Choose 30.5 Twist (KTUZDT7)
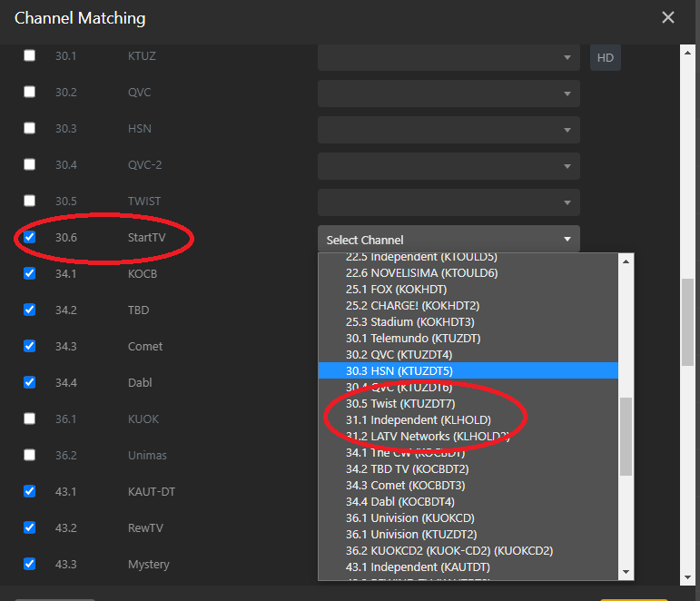Image resolution: width=700 pixels, height=601 pixels. (468, 404)
